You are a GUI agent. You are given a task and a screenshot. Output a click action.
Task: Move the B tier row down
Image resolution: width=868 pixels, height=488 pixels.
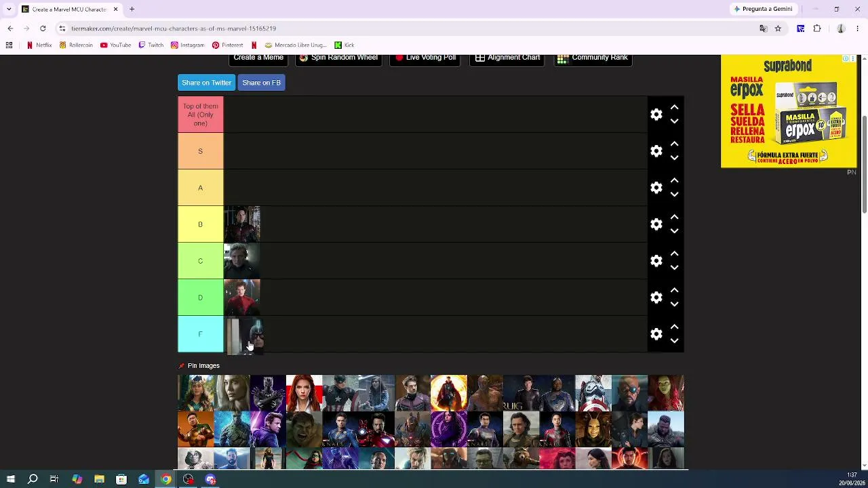click(x=674, y=231)
